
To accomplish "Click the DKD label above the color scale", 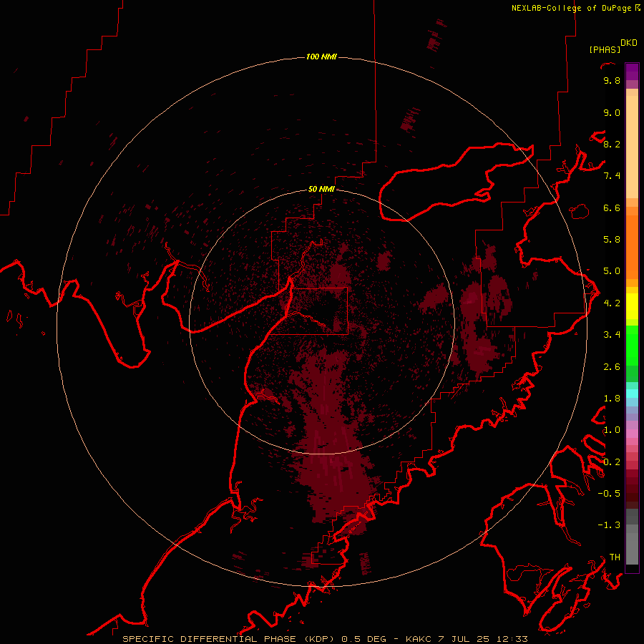I will 628,43.
